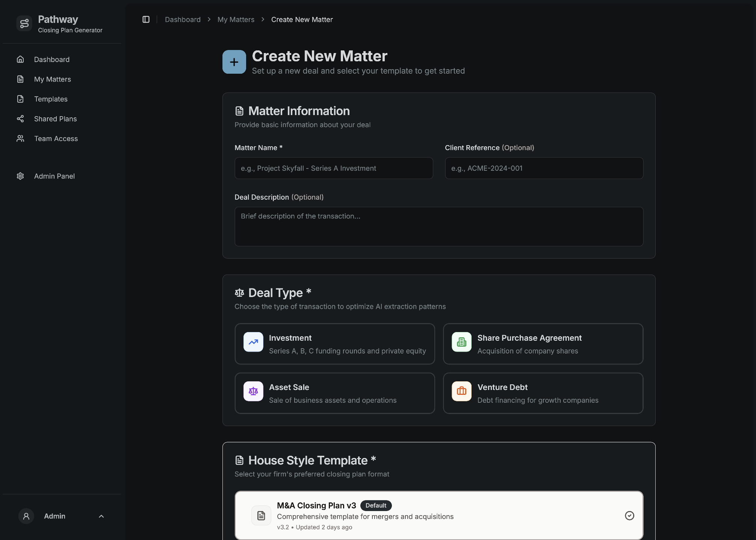Open Templates in the sidebar
Screen dimensions: 756x540
pyautogui.click(x=51, y=99)
